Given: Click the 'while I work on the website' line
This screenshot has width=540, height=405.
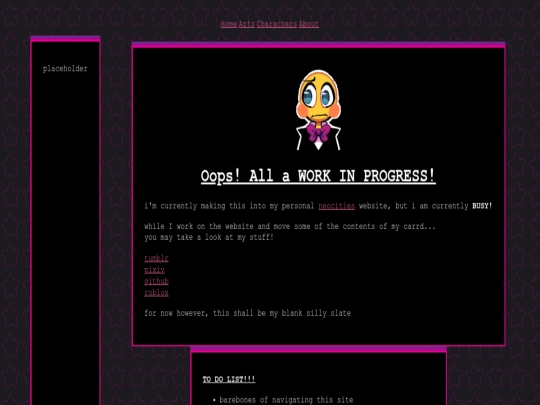Looking at the screenshot, I should (290, 226).
